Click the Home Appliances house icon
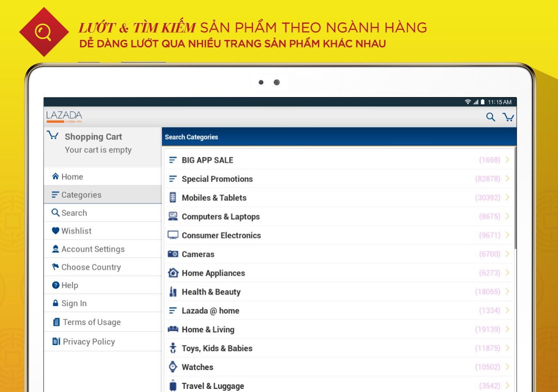558x392 pixels. (x=173, y=273)
